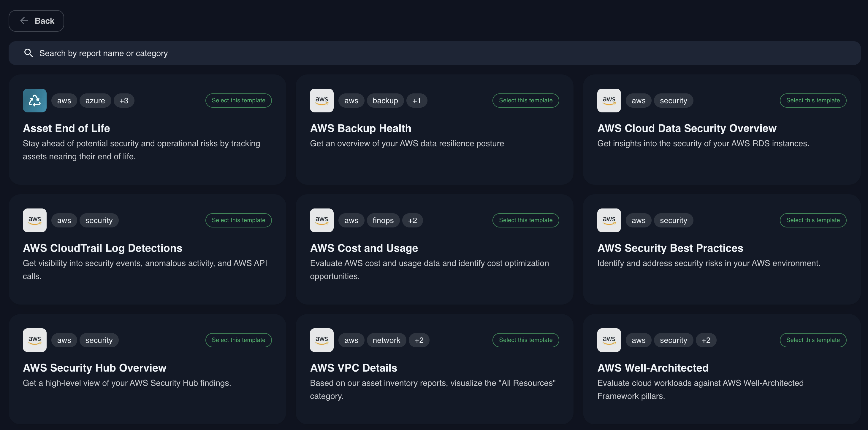868x430 pixels.
Task: Click the left arrow in Back button
Action: [24, 21]
